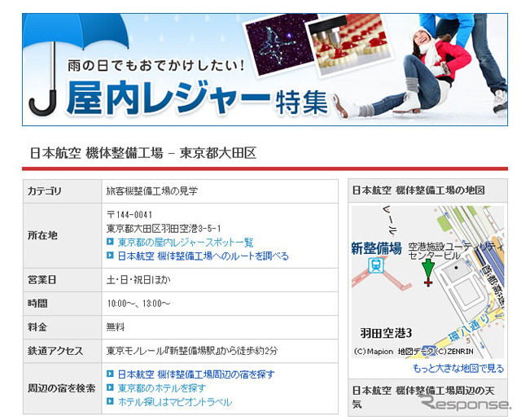The image size is (521, 420).
Task: Select the カテゴリ row label
Action: point(44,191)
